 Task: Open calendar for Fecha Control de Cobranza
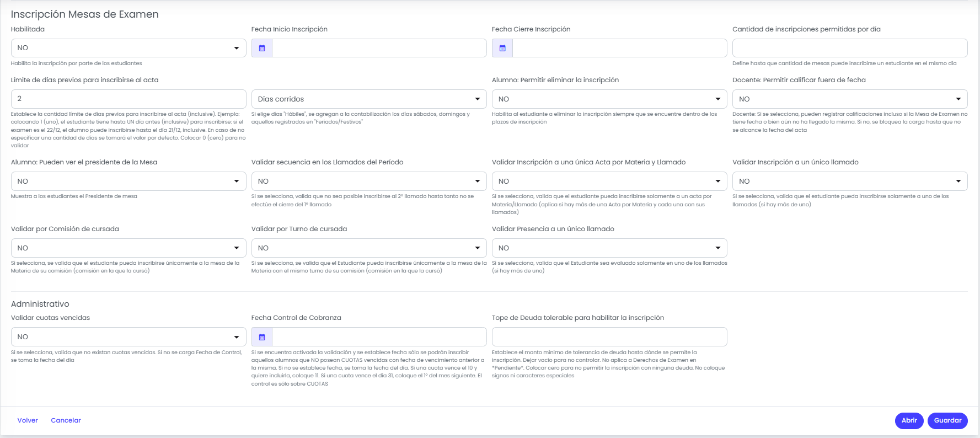(x=262, y=337)
